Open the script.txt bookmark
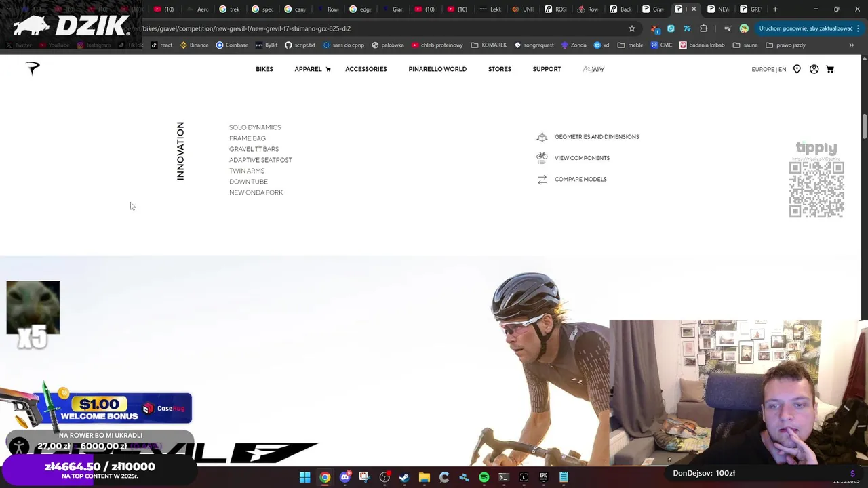The image size is (868, 488). pos(299,45)
